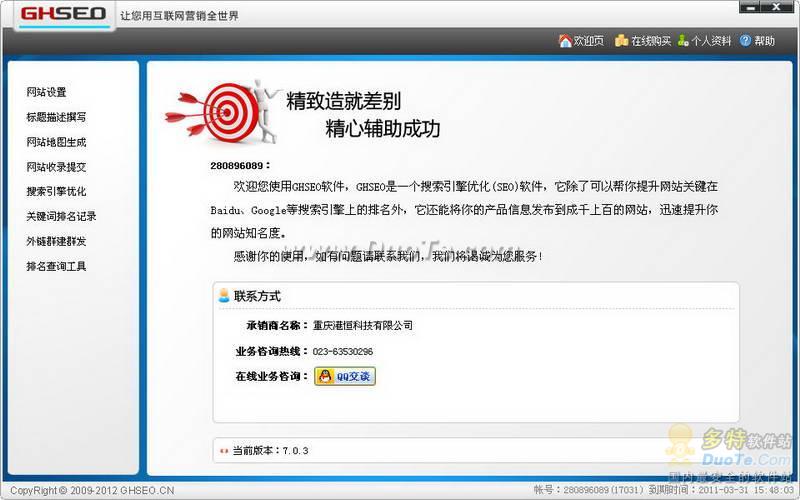Go to 网站收录提交 section
The height and width of the screenshot is (500, 800).
tap(56, 167)
